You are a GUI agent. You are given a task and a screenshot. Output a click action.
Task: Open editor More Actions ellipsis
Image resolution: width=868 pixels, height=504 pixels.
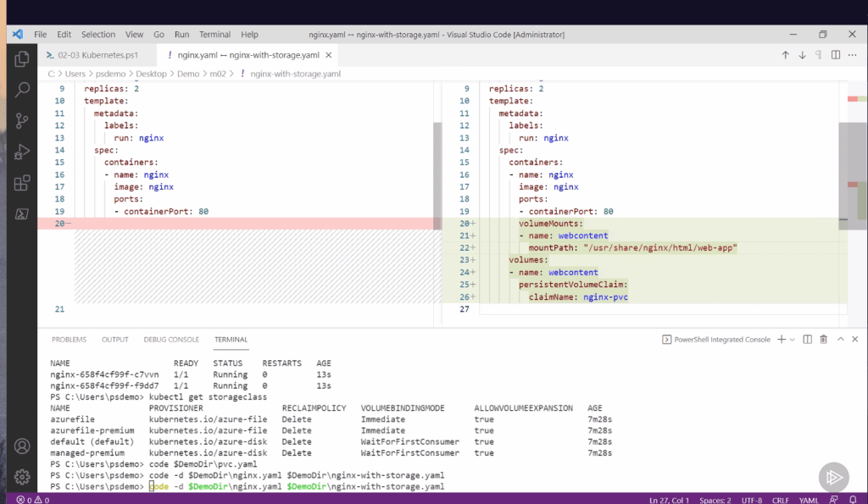pos(853,55)
